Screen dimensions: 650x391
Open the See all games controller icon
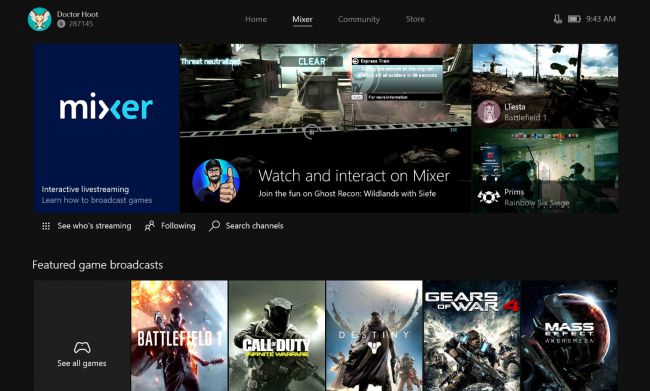pos(82,347)
